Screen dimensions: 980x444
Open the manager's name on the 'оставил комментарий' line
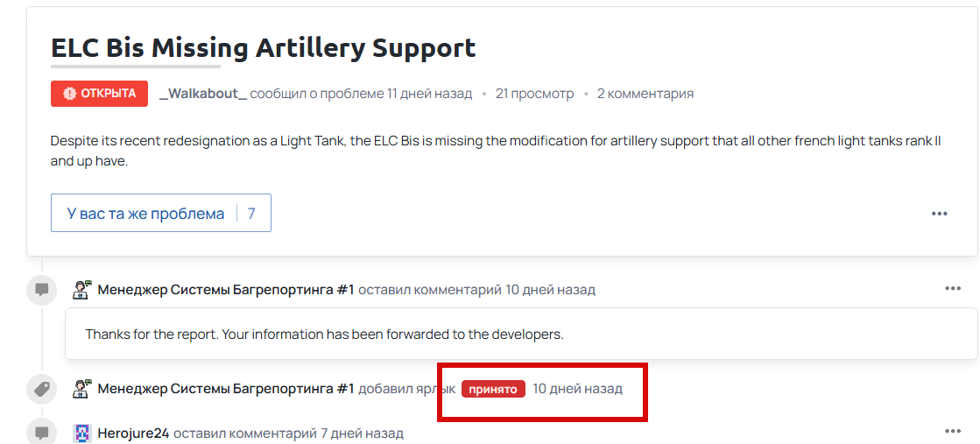(226, 290)
